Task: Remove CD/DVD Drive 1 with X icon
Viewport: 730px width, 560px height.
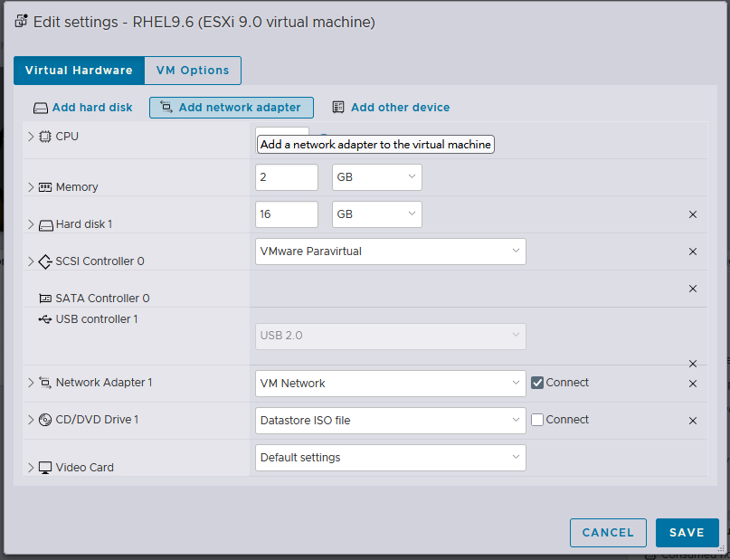Action: (x=693, y=421)
